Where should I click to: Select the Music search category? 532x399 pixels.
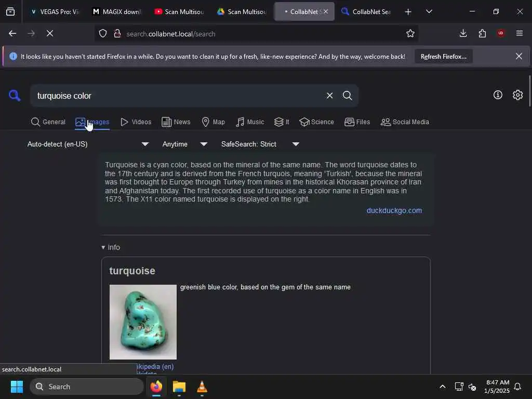pyautogui.click(x=250, y=122)
